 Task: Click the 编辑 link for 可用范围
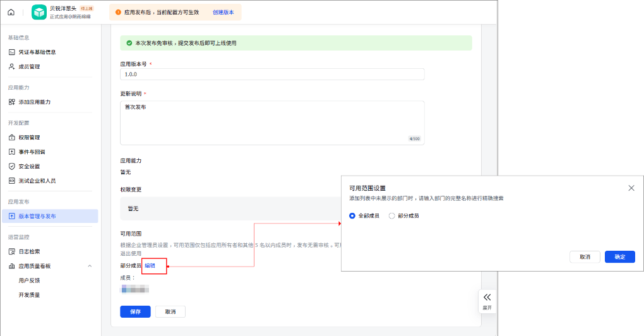150,266
